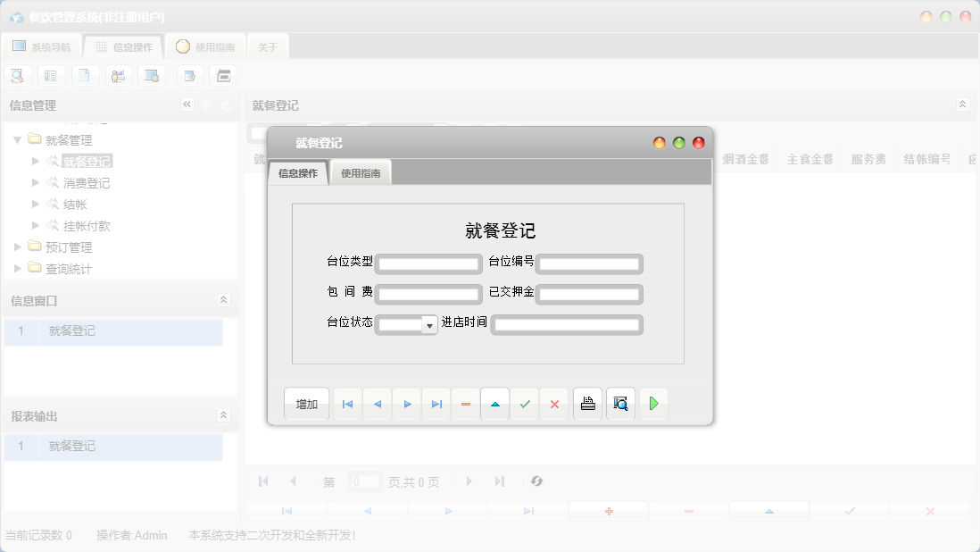The width and height of the screenshot is (980, 552).
Task: Select 消费登记 in the sidebar tree
Action: (x=87, y=182)
